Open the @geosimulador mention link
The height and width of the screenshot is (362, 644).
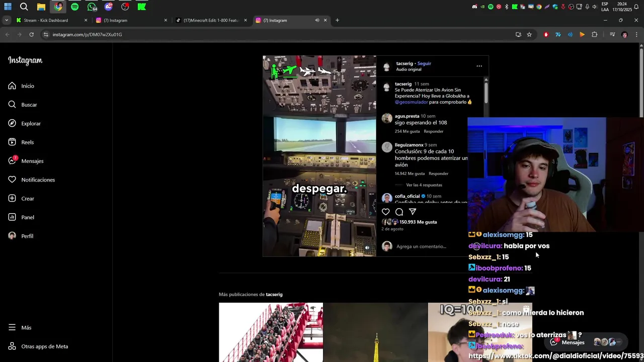[x=411, y=102]
